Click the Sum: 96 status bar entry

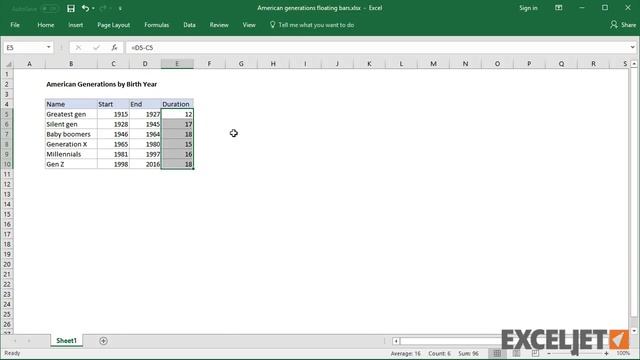coord(468,353)
